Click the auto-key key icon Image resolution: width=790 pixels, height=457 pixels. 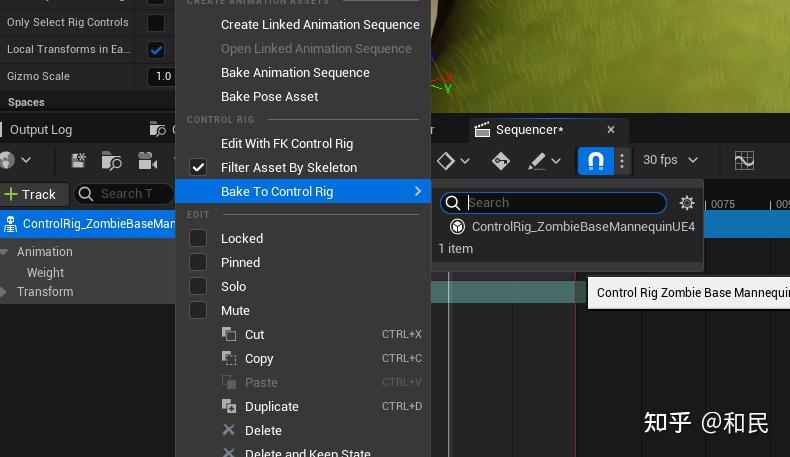[501, 160]
